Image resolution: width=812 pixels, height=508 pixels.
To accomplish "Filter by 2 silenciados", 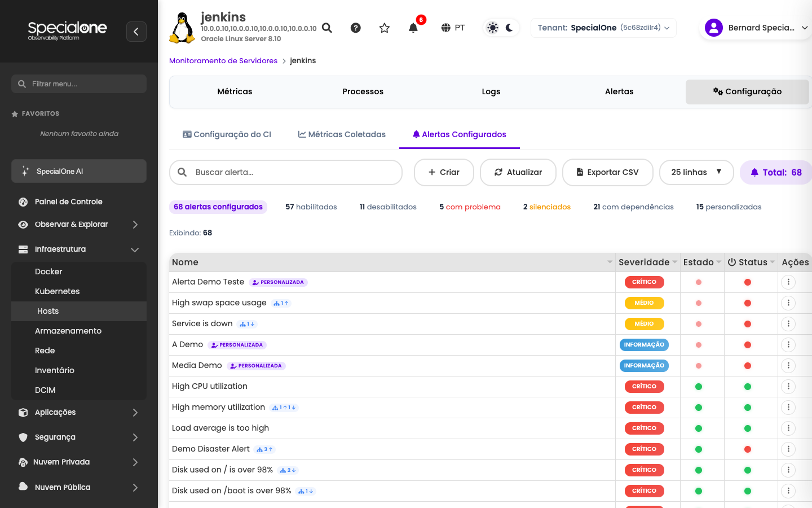I will (x=547, y=207).
